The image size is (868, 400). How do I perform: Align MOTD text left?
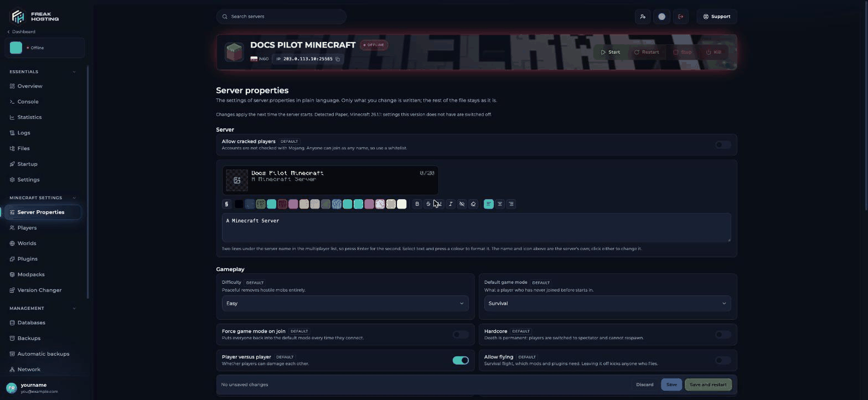point(489,204)
